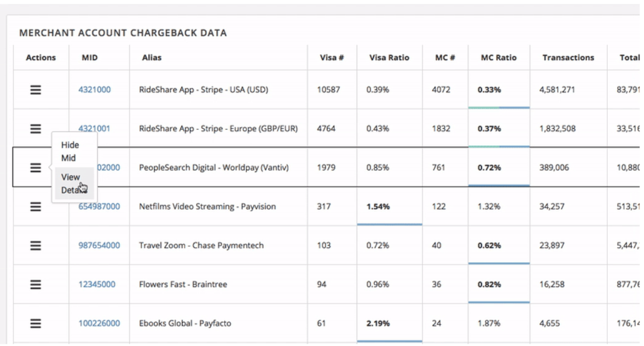
Task: Open actions menu for Ebooks Global row
Action: 36,323
